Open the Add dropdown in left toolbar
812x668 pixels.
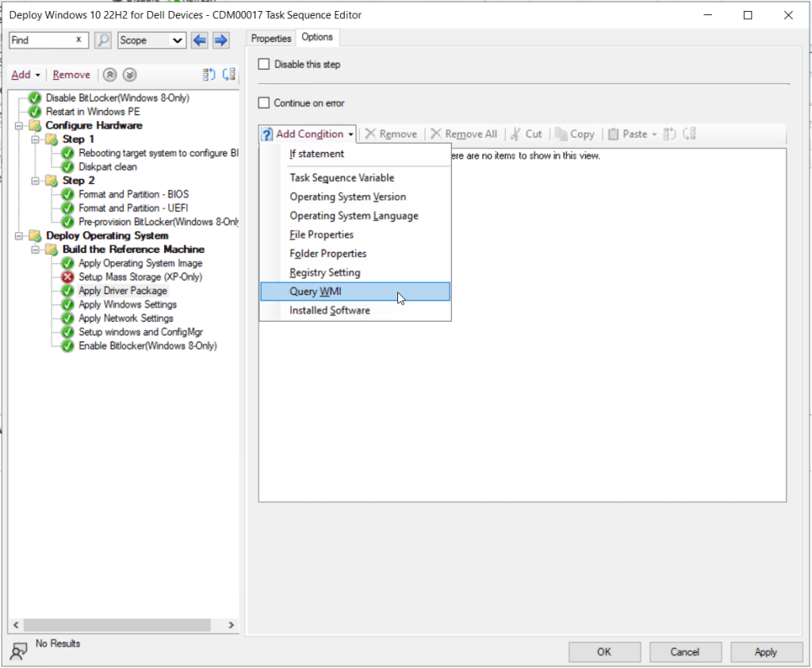tap(25, 74)
